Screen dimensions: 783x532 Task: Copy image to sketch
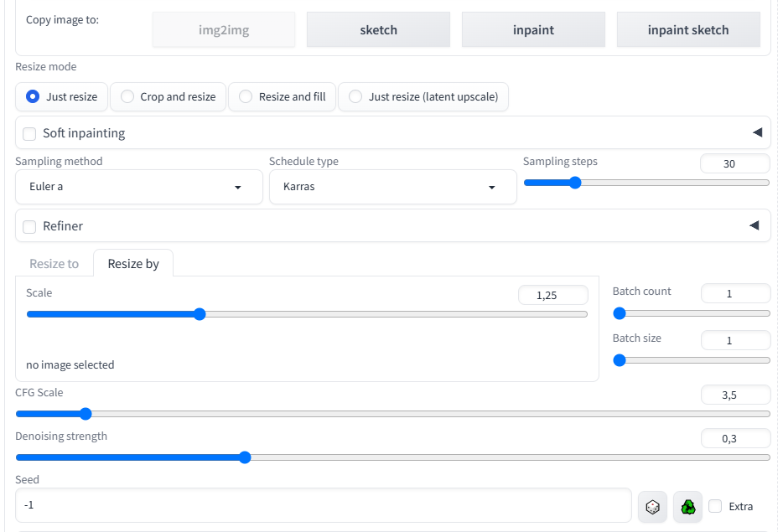tap(379, 30)
